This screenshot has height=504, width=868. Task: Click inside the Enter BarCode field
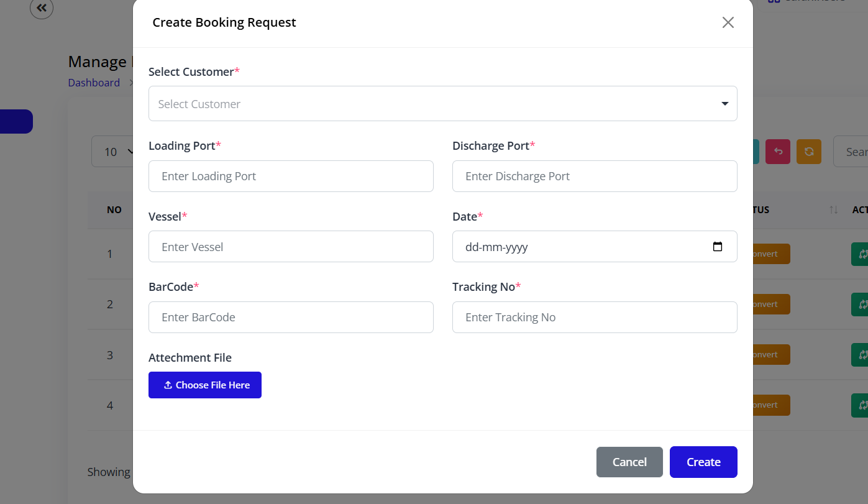point(291,317)
